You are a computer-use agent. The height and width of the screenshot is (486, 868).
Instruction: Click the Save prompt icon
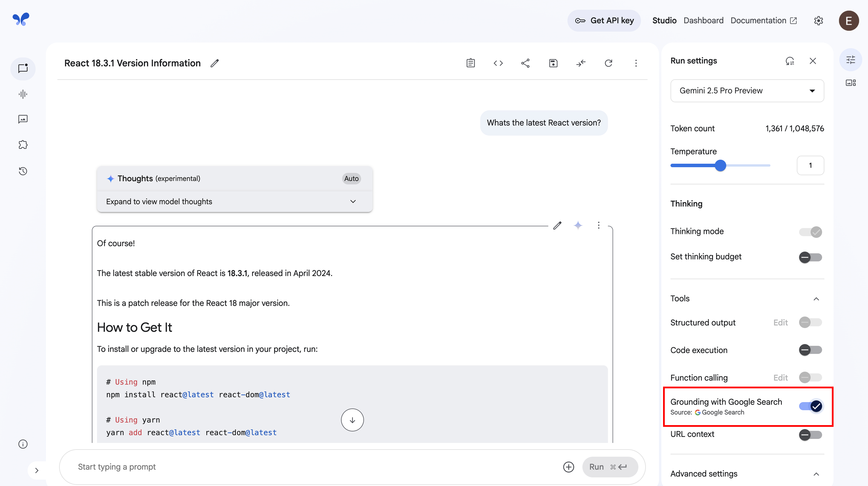pyautogui.click(x=553, y=63)
